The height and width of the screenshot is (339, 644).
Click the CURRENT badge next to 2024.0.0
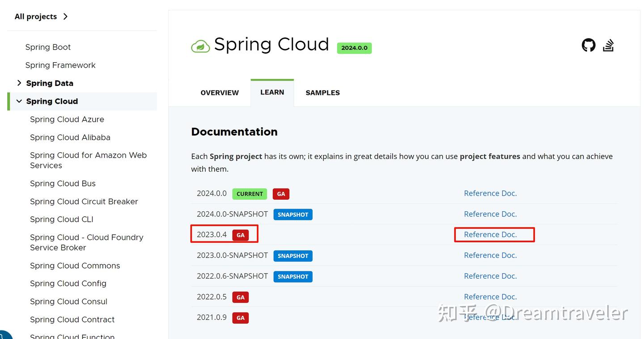(249, 193)
